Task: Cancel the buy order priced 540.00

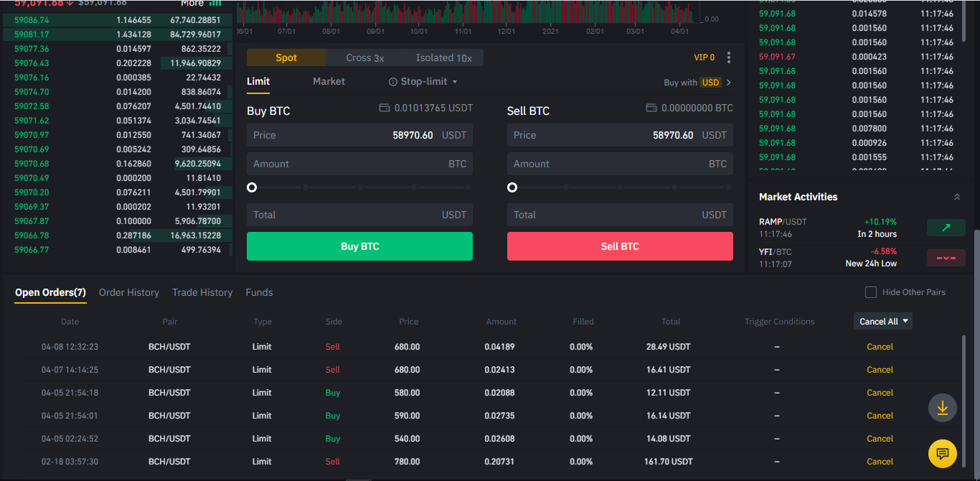Action: tap(880, 439)
